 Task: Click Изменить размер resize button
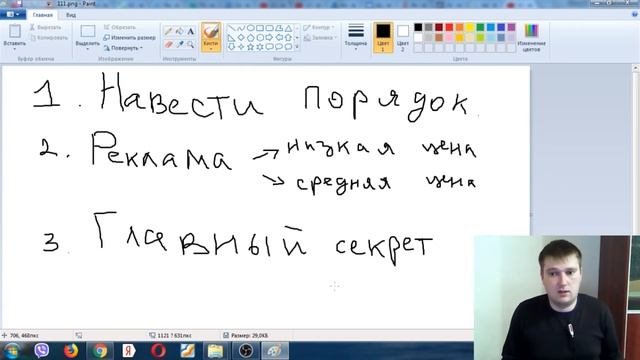click(129, 38)
